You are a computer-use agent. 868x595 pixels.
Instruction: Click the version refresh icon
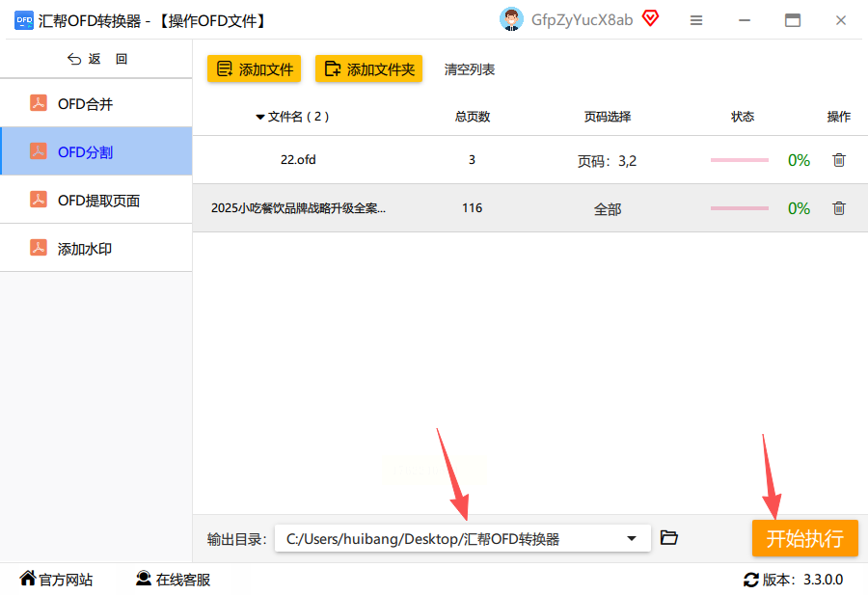point(751,580)
